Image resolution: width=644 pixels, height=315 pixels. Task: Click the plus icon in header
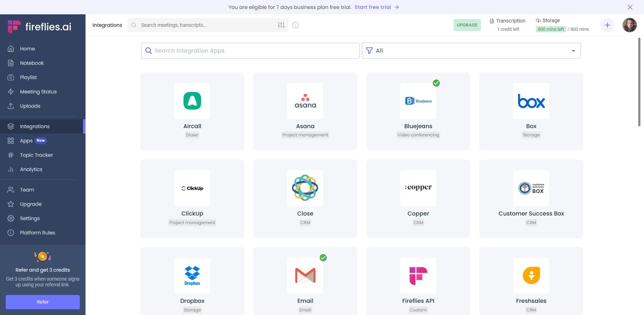tap(607, 25)
